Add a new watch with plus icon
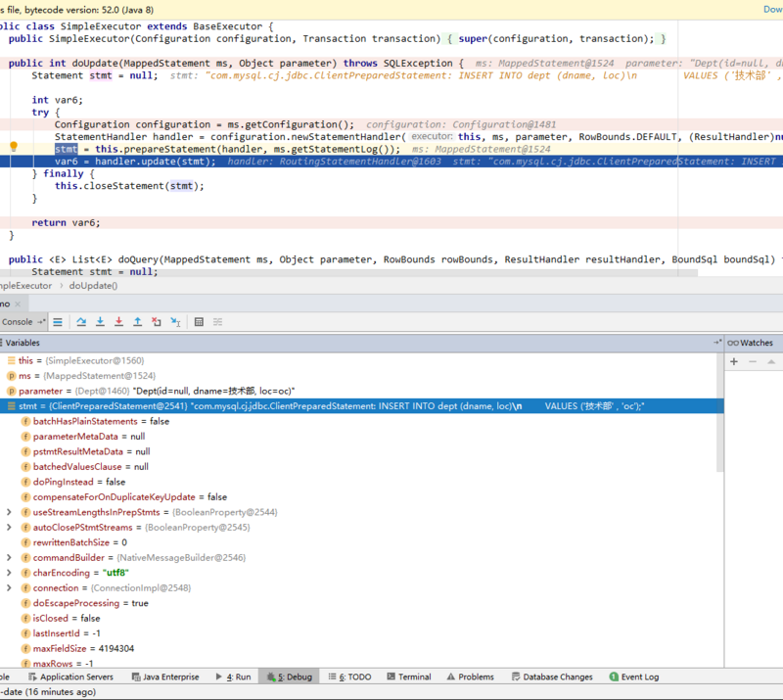Screen dimensions: 783x700 coord(734,361)
